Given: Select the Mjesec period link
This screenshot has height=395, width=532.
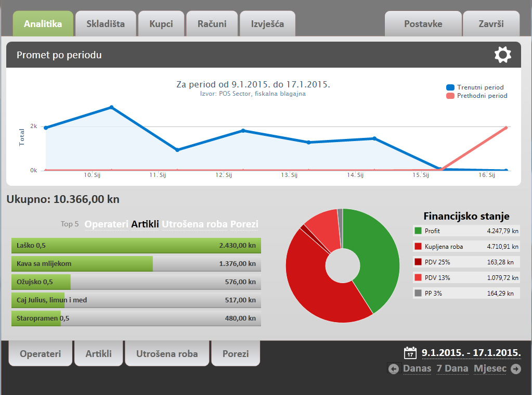Looking at the screenshot, I should [x=490, y=368].
